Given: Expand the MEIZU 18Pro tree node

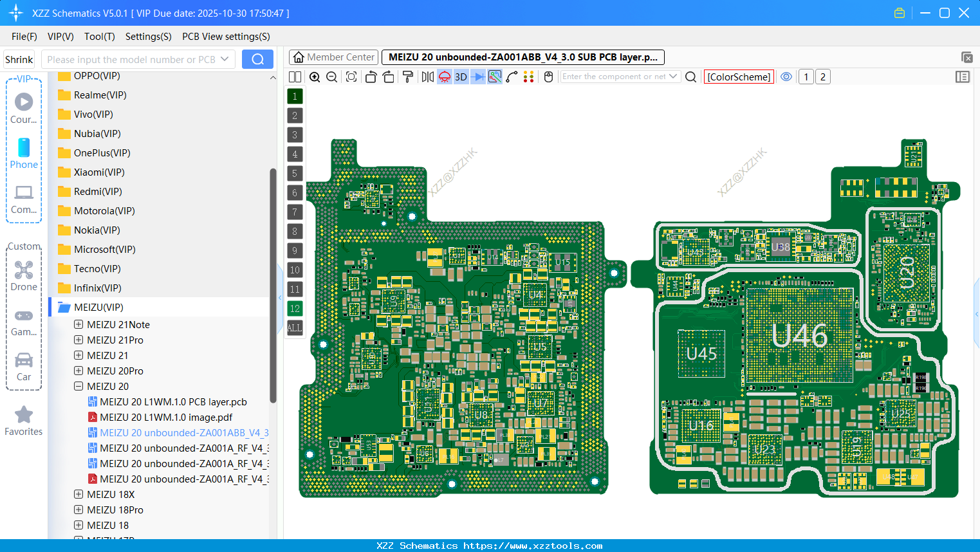Looking at the screenshot, I should click(79, 510).
